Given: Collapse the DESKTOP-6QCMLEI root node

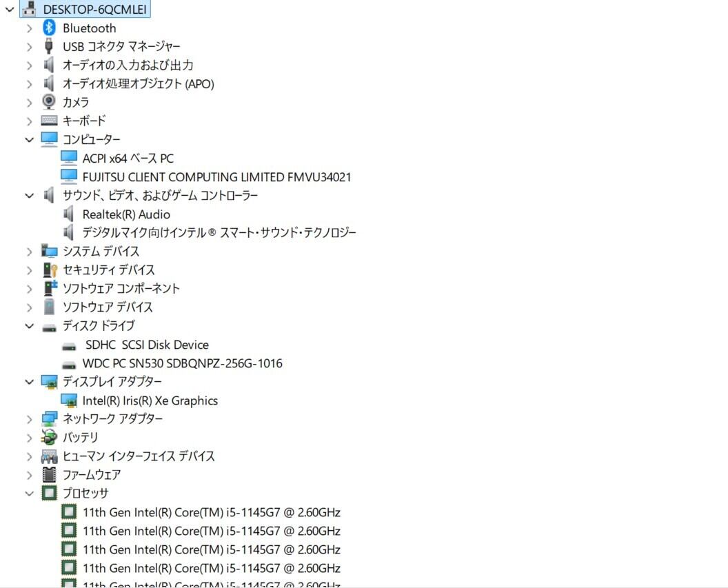Looking at the screenshot, I should tap(10, 9).
